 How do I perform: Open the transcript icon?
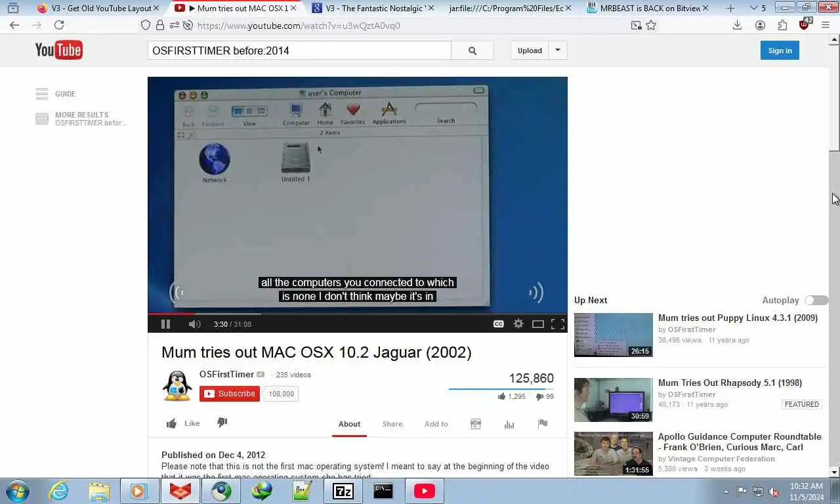coord(476,424)
